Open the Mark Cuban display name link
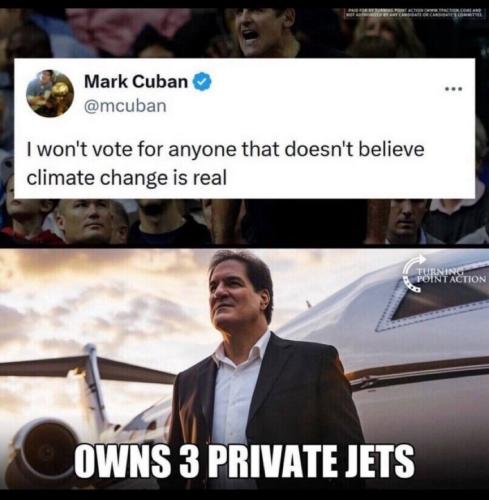 pyautogui.click(x=136, y=82)
